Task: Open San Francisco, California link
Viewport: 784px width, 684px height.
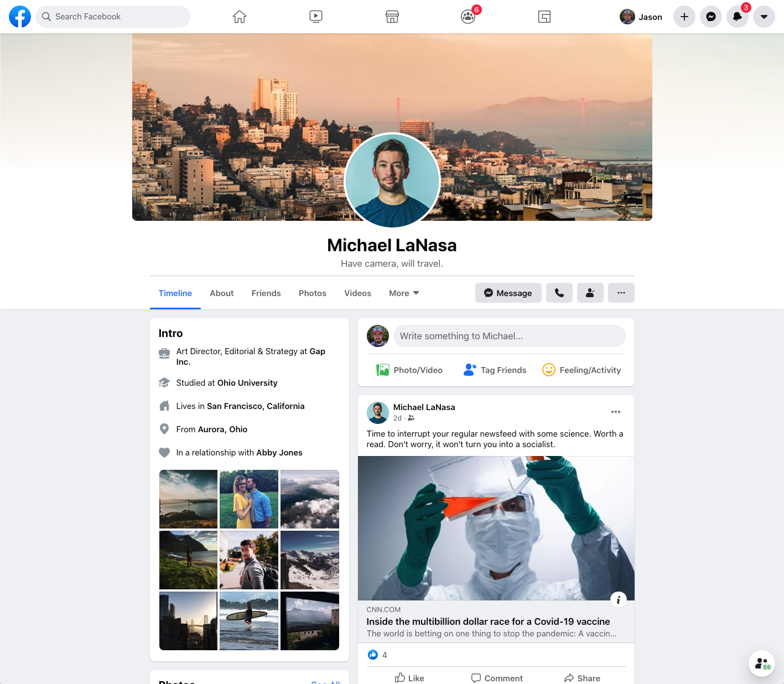Action: [x=256, y=406]
